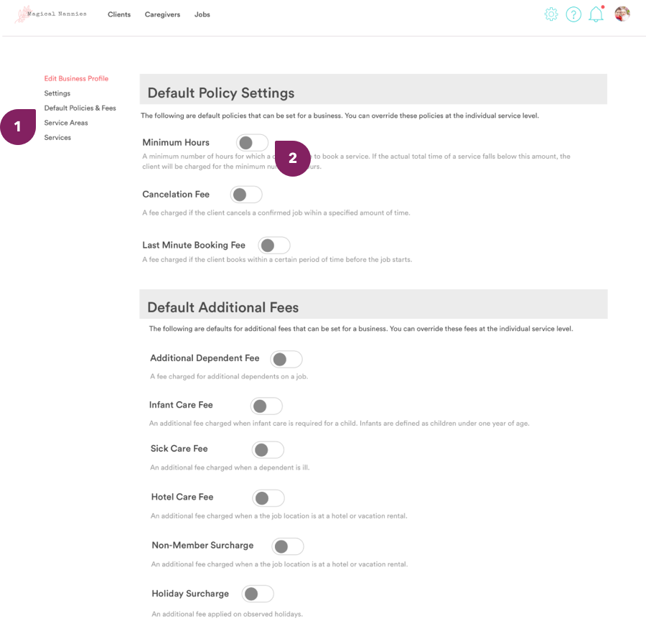This screenshot has height=644, width=646.
Task: Click the Sick Care Fee label
Action: (x=179, y=449)
